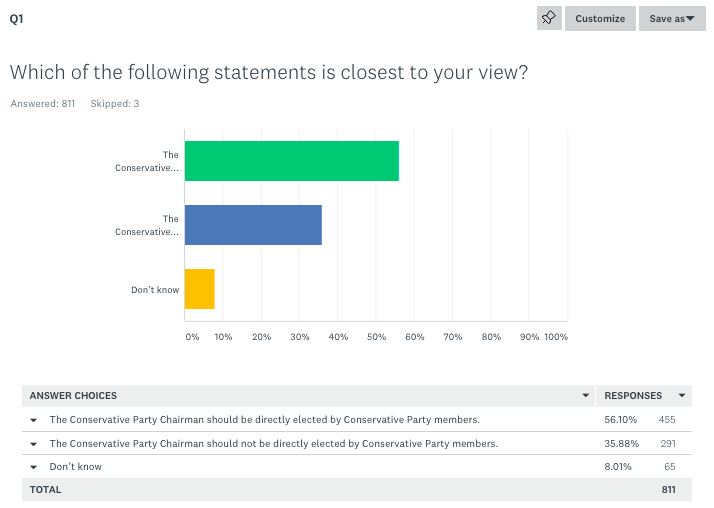The image size is (714, 508).
Task: Click the question title text
Action: coord(269,72)
